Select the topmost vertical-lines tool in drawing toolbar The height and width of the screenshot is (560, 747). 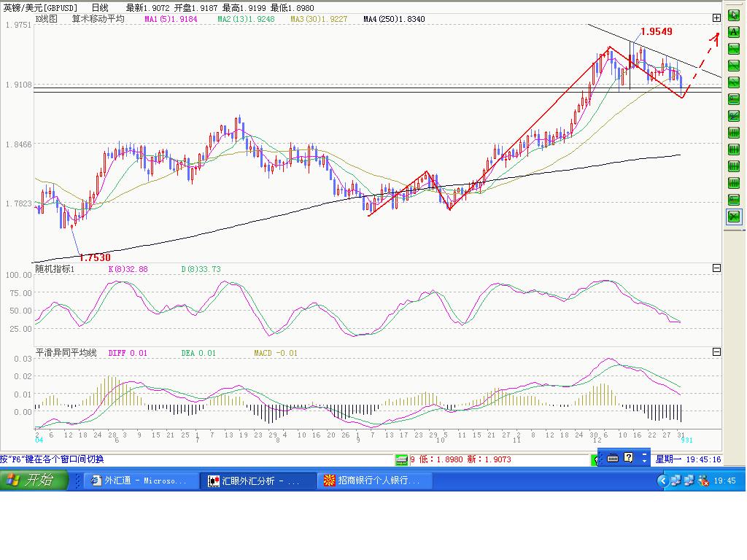[733, 132]
